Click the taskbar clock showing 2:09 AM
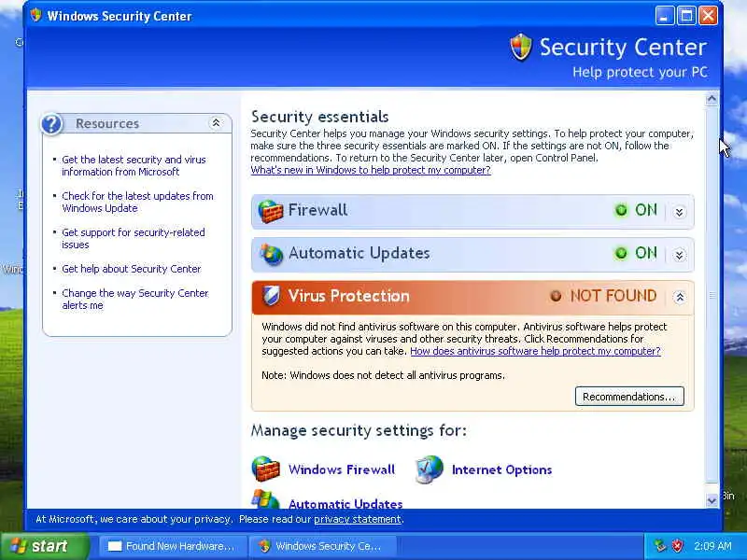The width and height of the screenshot is (747, 560). (x=712, y=546)
